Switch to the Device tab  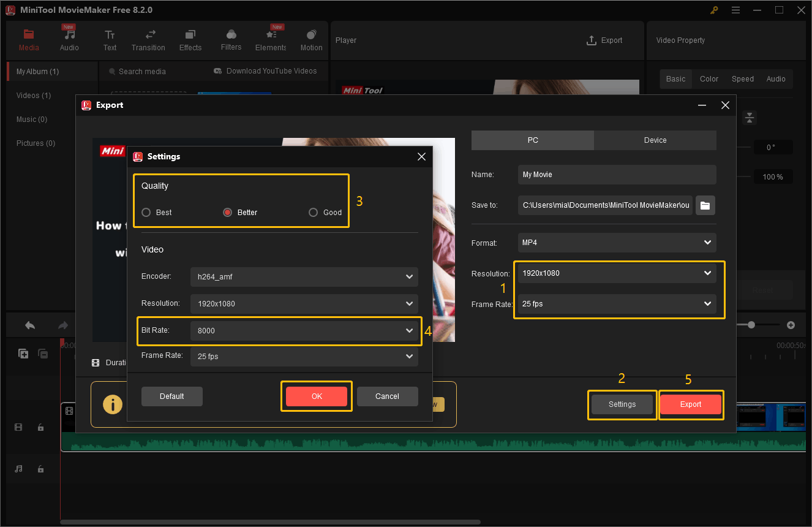pyautogui.click(x=655, y=140)
